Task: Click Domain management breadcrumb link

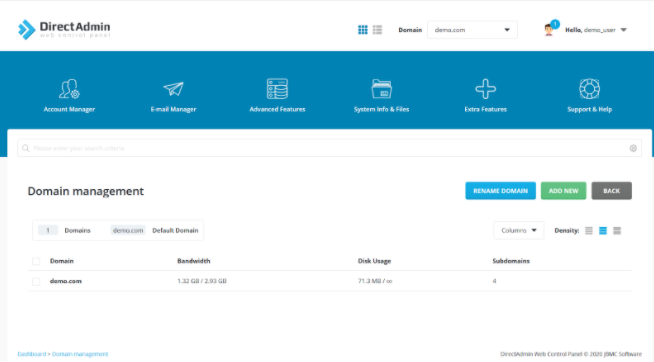Action: (80, 354)
